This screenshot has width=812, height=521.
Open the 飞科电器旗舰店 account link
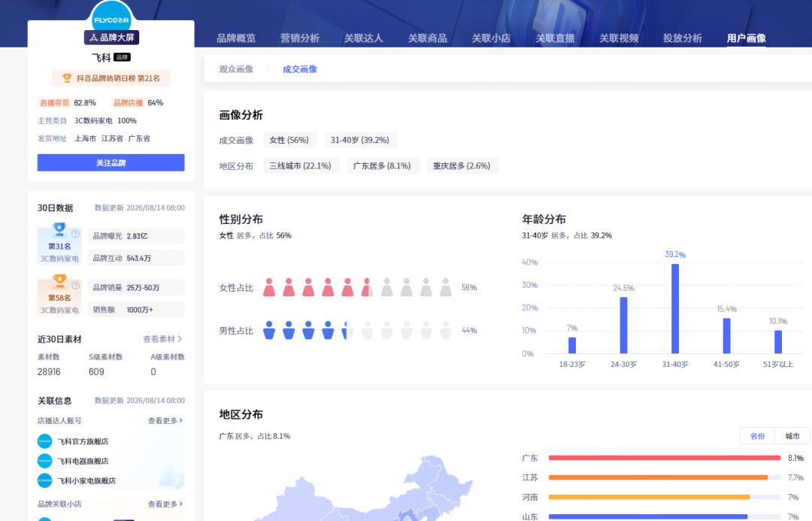point(83,461)
